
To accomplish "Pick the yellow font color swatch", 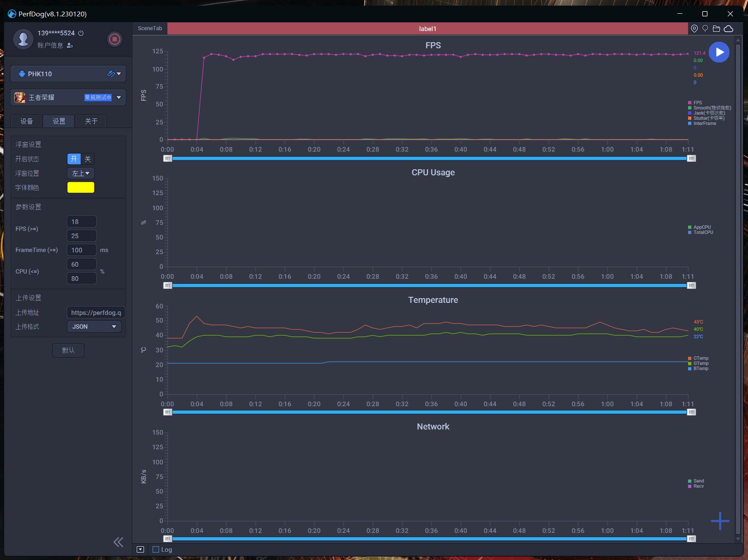I will pos(81,187).
